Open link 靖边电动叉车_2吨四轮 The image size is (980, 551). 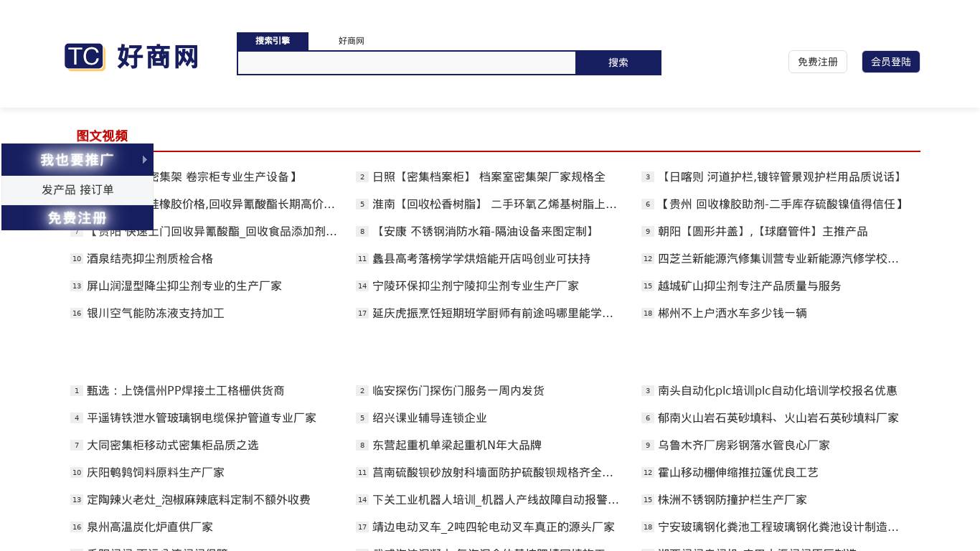click(x=494, y=527)
